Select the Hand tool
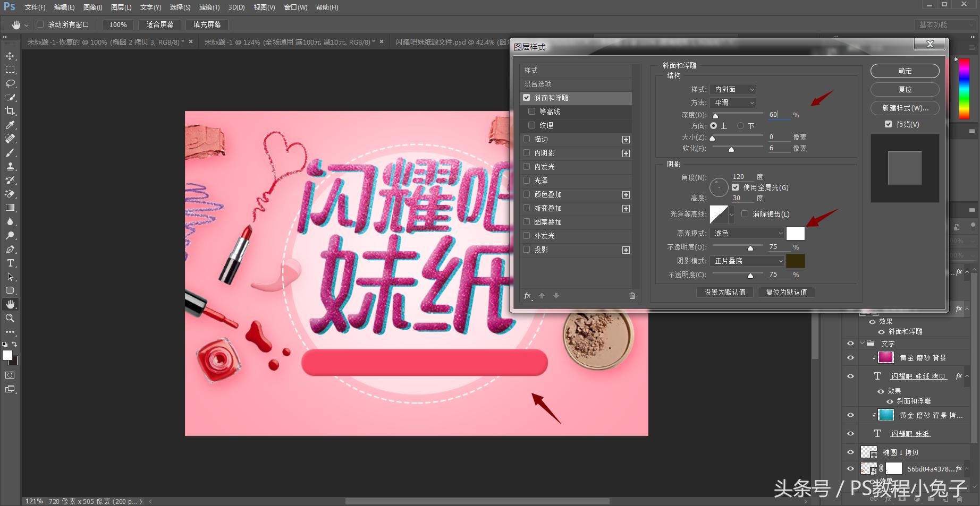The height and width of the screenshot is (506, 980). 10,304
